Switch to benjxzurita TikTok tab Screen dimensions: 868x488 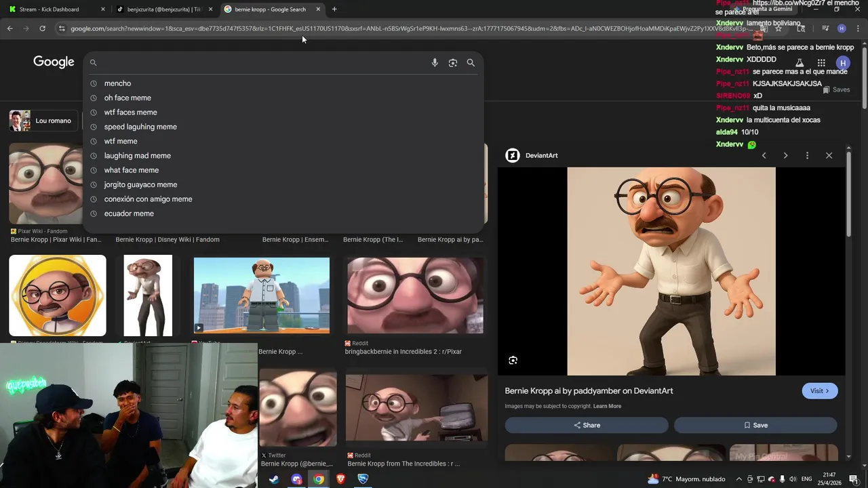(164, 9)
